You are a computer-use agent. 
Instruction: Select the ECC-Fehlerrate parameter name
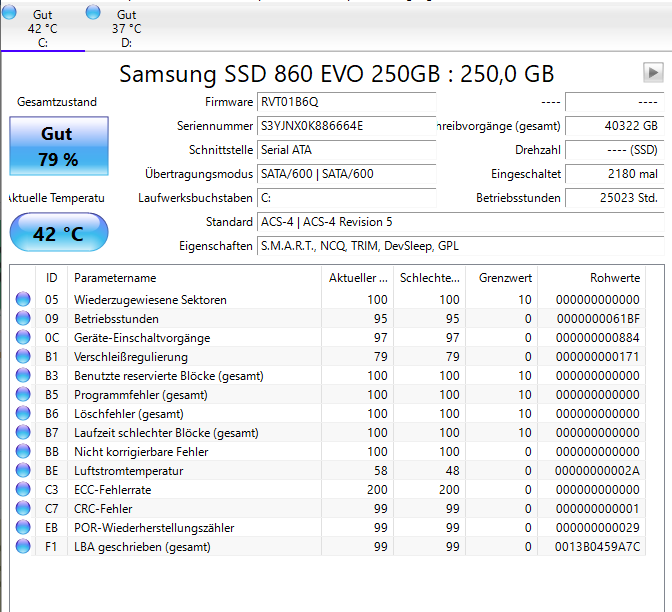tap(112, 489)
